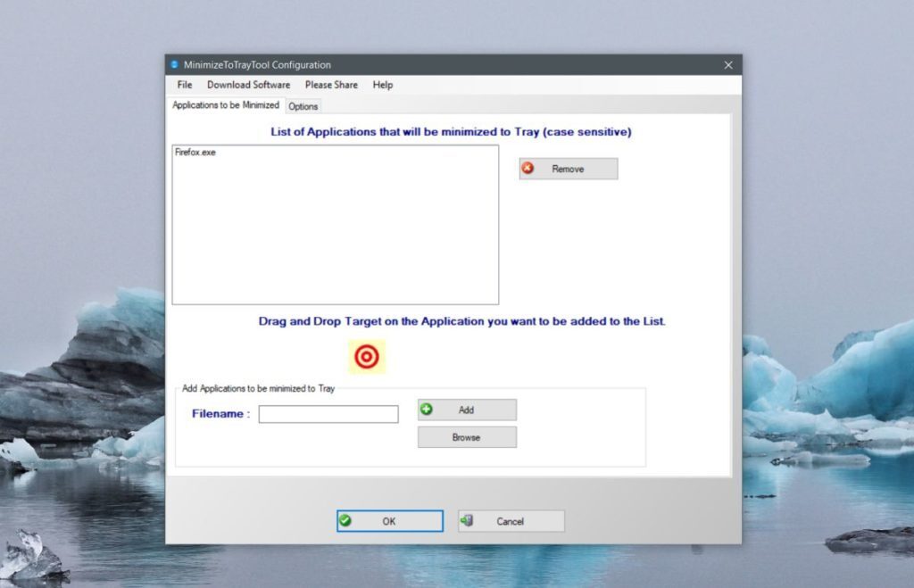Open the Please Share menu
Screen dimensions: 914x588
pyautogui.click(x=331, y=85)
